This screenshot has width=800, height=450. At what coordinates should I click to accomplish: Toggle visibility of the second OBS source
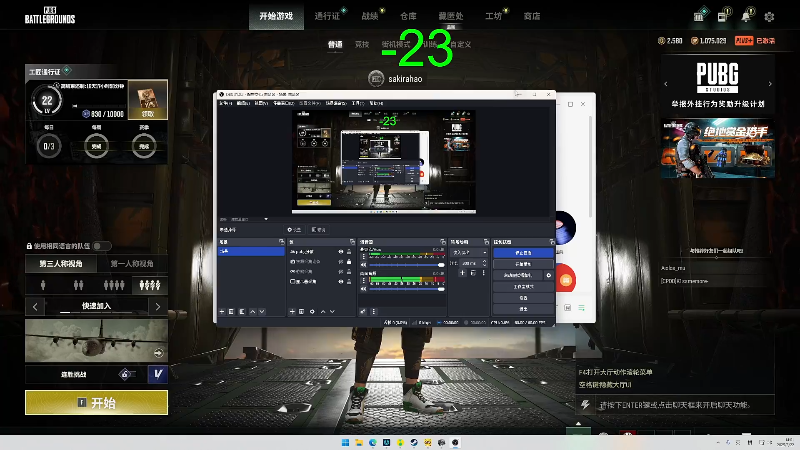pos(340,262)
